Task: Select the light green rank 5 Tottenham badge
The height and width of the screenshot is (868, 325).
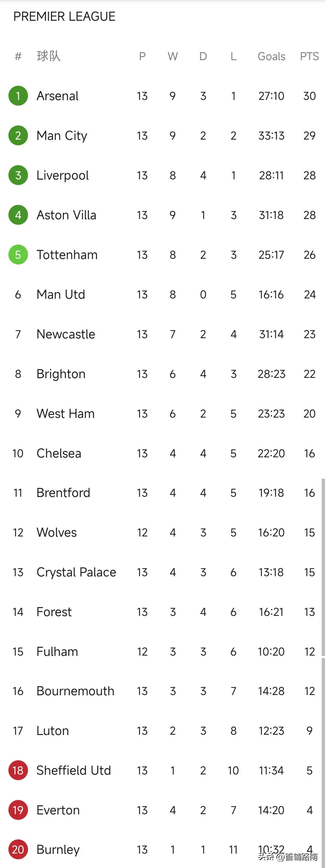Action: tap(18, 255)
